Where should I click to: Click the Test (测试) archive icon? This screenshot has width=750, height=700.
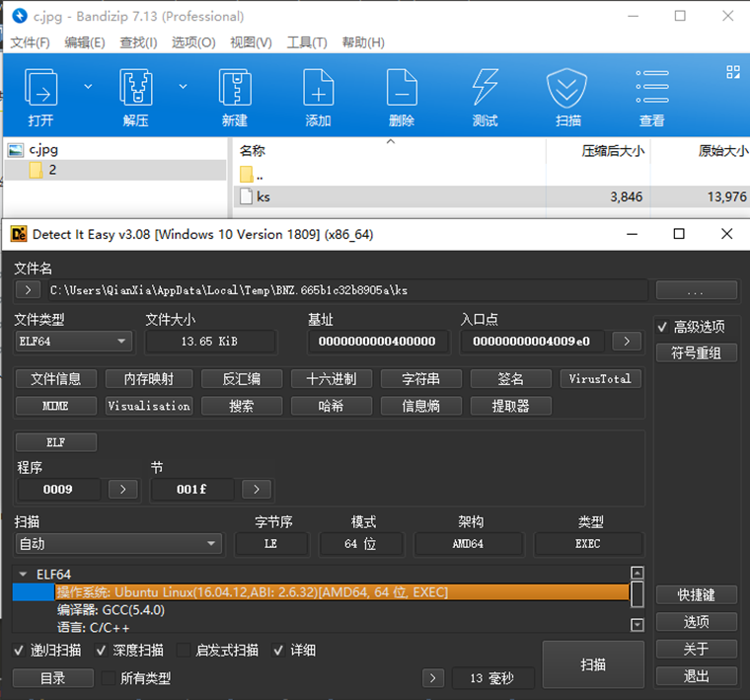485,89
